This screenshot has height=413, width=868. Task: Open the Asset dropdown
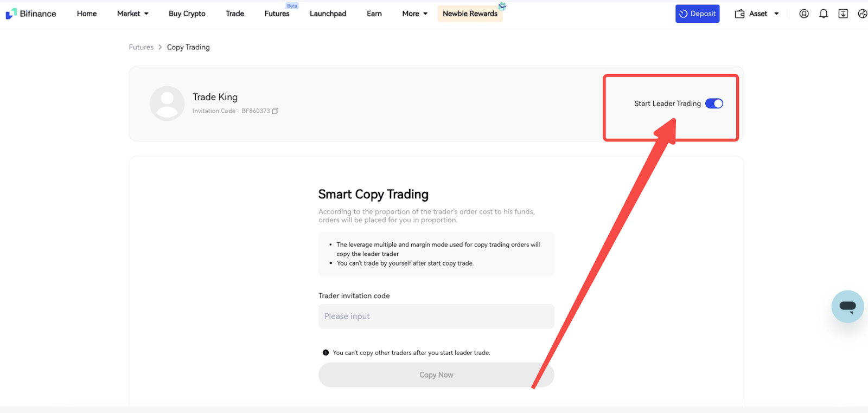[x=757, y=14]
